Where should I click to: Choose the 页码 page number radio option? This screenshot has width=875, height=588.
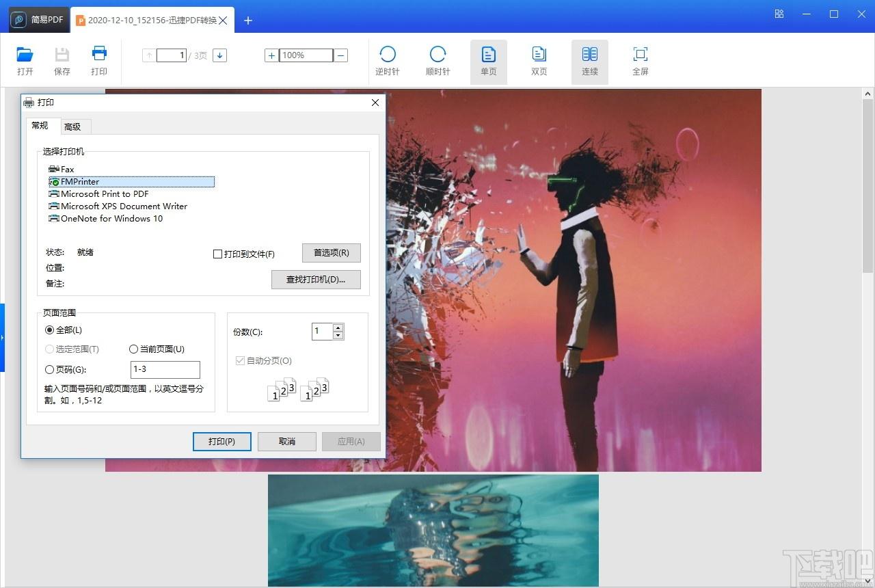(49, 370)
